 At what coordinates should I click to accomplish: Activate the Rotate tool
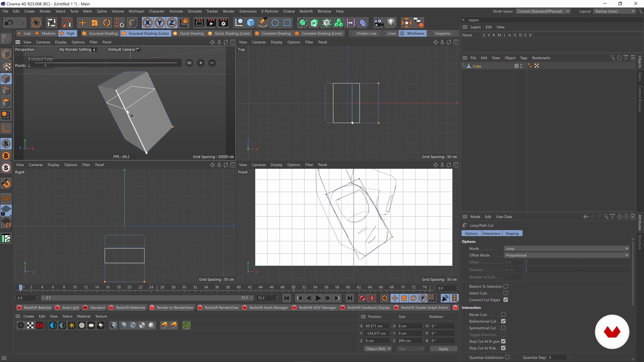click(x=107, y=23)
